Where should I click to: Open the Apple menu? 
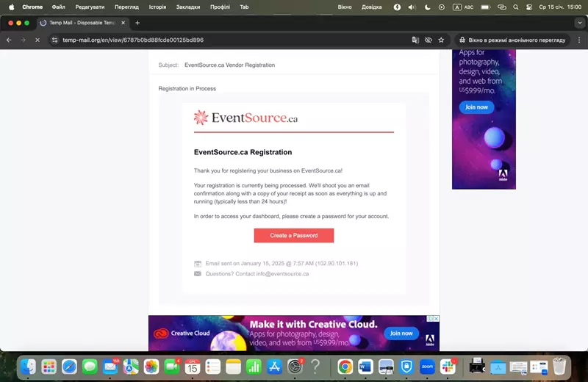coord(11,7)
